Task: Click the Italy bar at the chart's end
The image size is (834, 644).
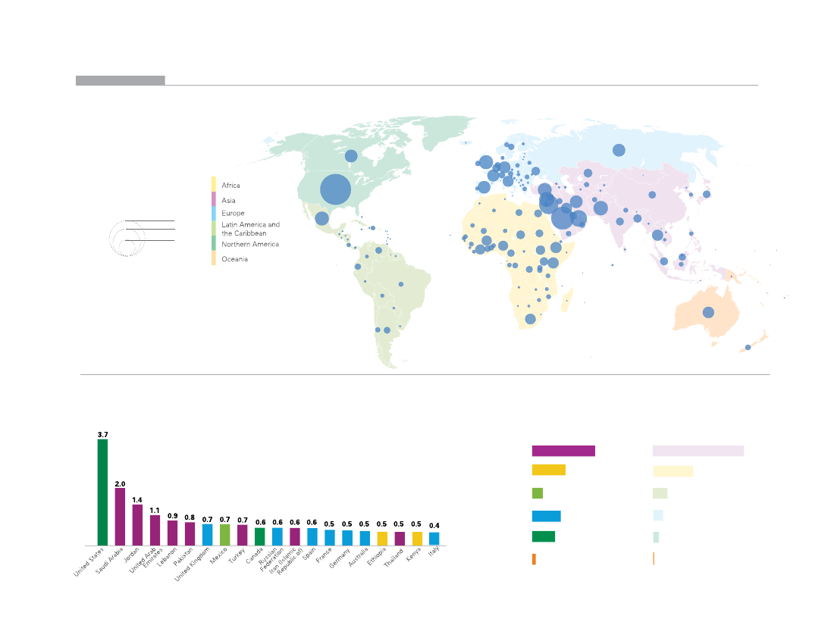Action: coord(434,539)
